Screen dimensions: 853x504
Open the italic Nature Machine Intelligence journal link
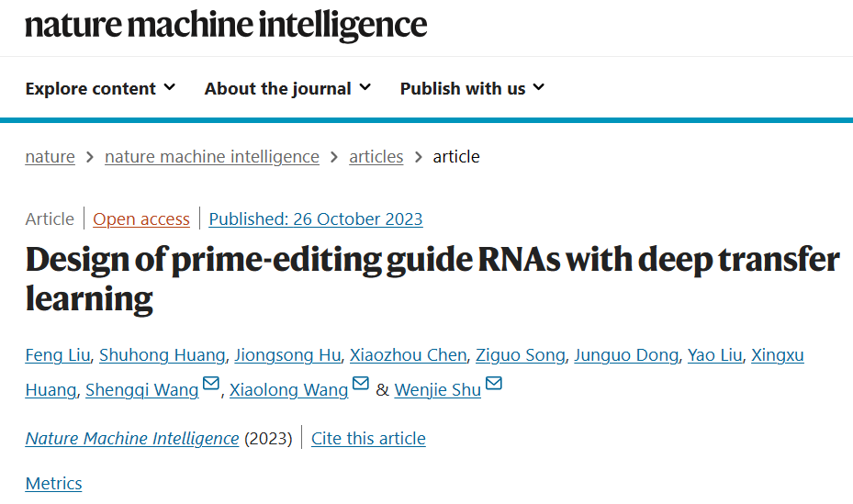click(132, 438)
